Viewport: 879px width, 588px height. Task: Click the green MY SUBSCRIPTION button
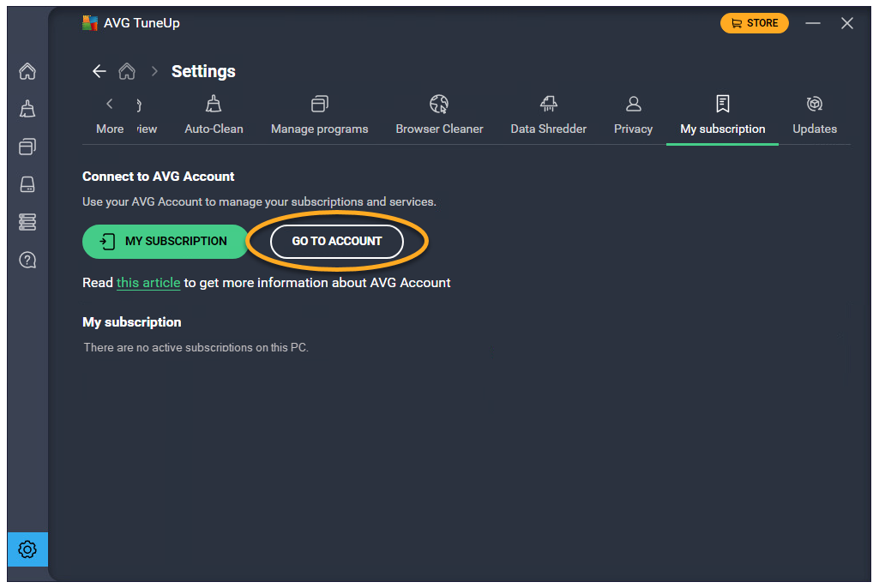coord(164,242)
